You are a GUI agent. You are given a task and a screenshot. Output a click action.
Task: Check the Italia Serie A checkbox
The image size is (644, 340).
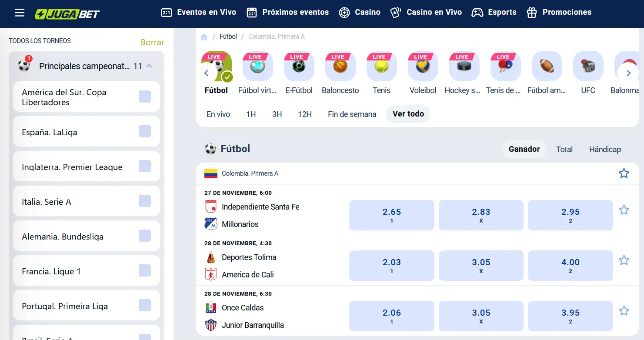click(x=144, y=202)
